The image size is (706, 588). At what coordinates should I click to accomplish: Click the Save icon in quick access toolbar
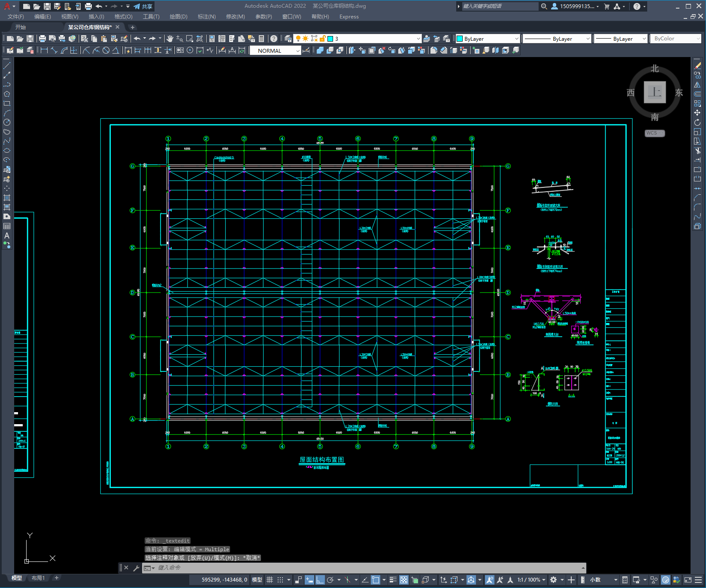pyautogui.click(x=47, y=6)
